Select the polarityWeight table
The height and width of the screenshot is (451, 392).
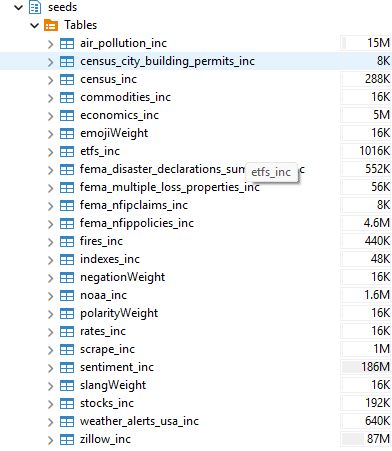119,313
